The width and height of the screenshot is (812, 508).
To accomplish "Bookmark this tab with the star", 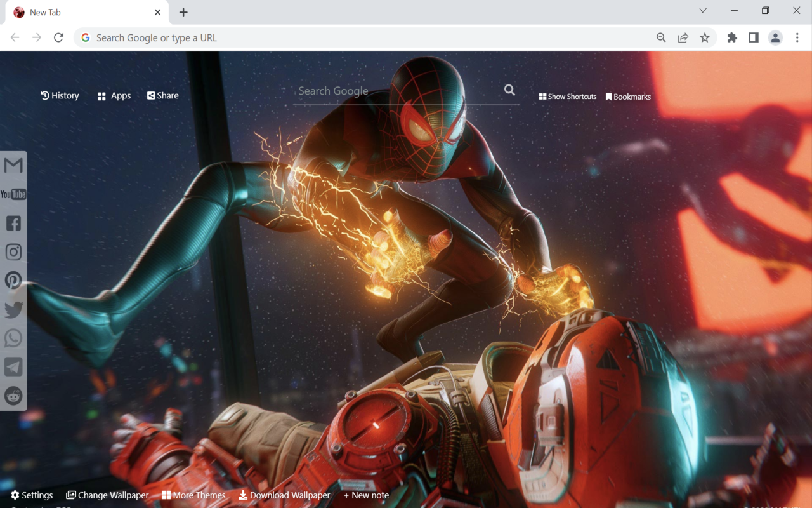I will tap(705, 37).
